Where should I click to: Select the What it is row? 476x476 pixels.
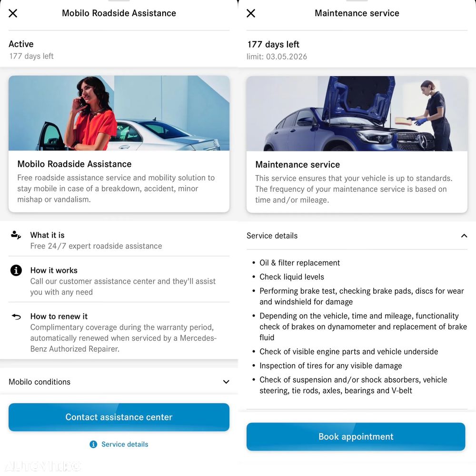click(x=119, y=240)
